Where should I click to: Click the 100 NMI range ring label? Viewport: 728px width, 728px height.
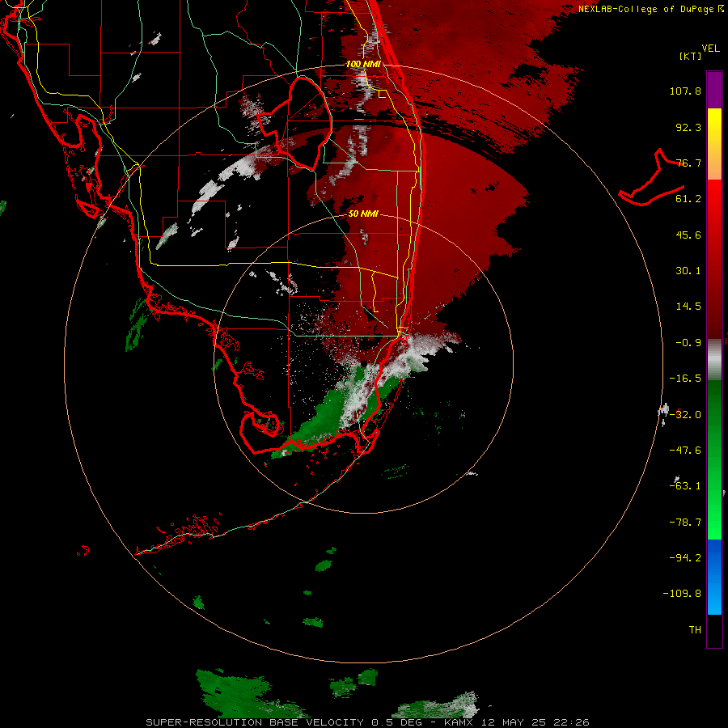coord(363,64)
